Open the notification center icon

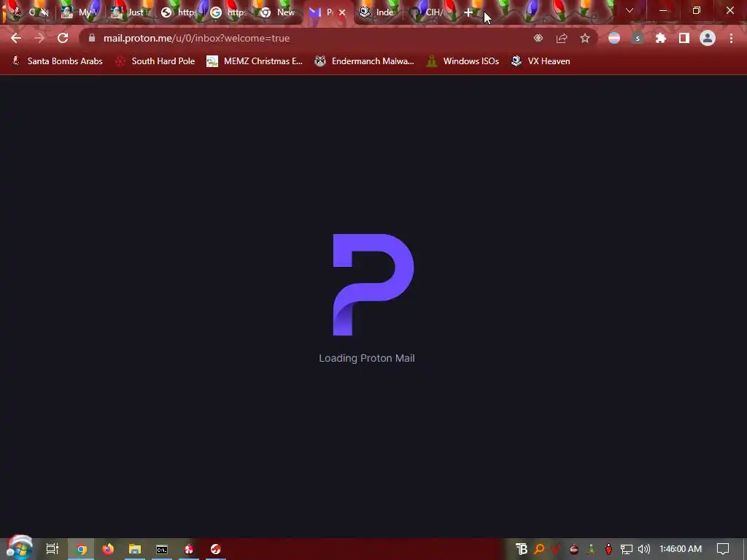(723, 549)
